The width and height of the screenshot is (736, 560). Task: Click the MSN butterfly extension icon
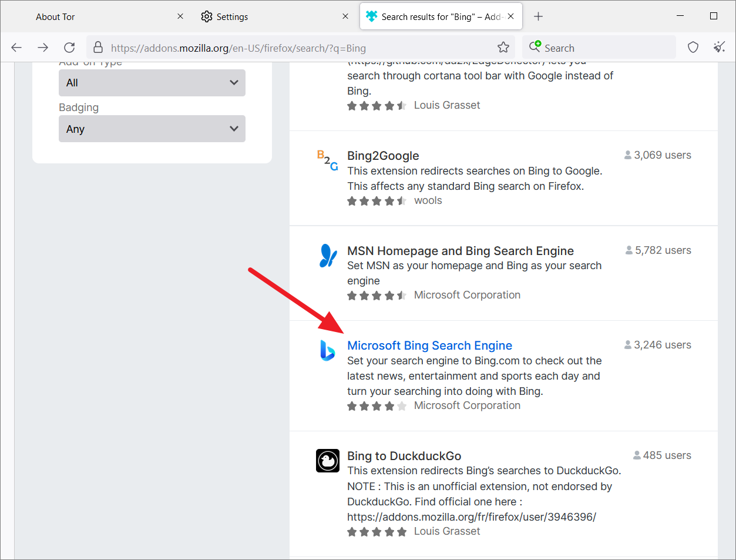pyautogui.click(x=327, y=256)
